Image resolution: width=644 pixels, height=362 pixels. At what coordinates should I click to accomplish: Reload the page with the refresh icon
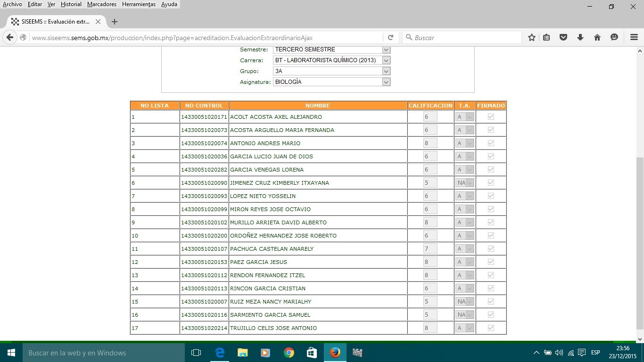(390, 37)
